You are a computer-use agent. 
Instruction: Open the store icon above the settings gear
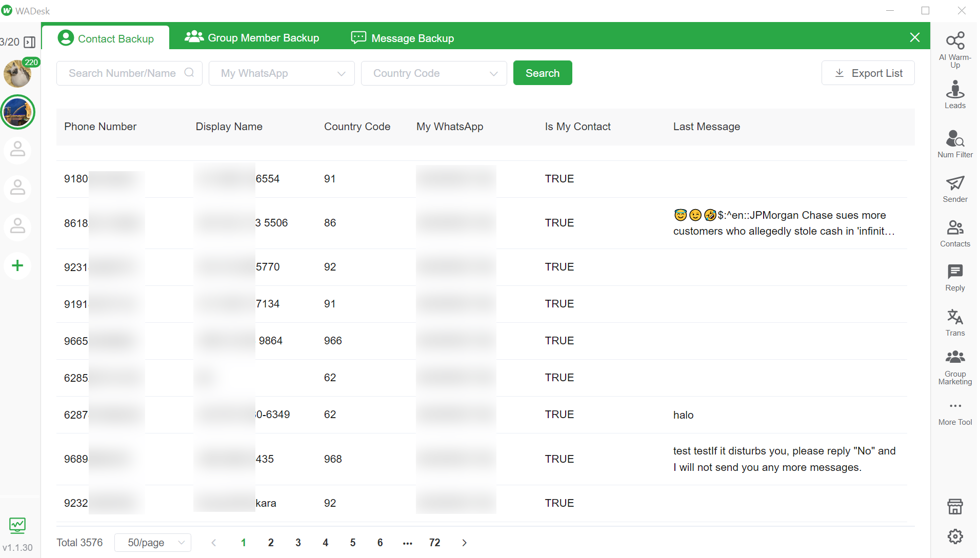coord(954,506)
